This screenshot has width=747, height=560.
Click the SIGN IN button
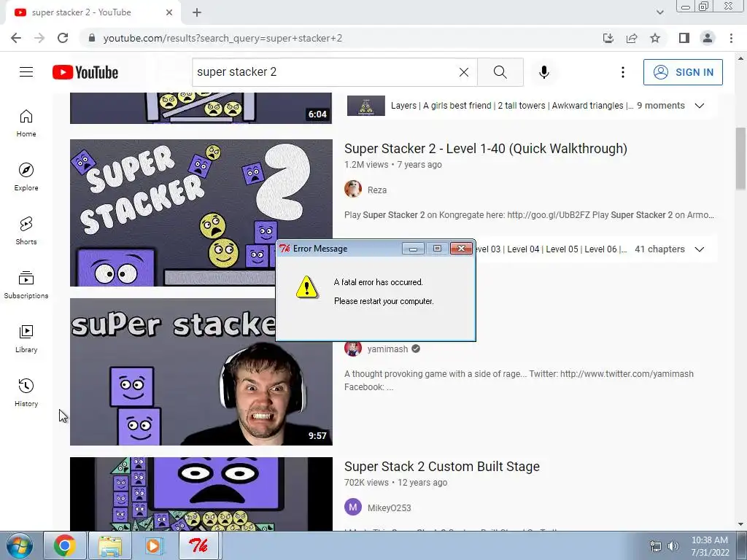click(x=683, y=72)
